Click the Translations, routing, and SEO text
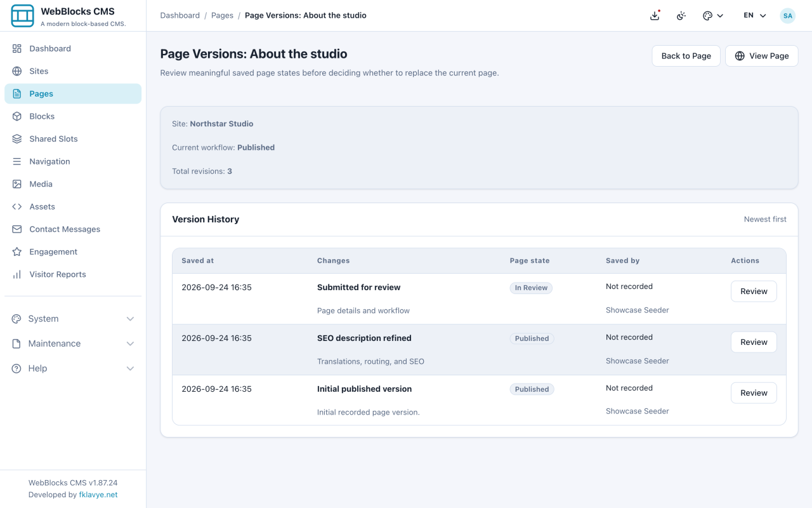 (370, 361)
